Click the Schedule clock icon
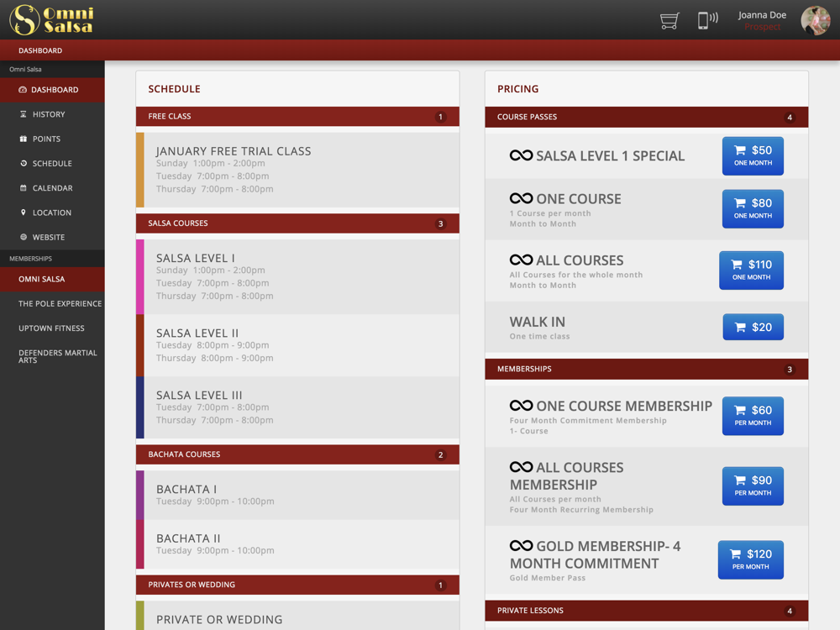The image size is (840, 630). coord(23,164)
